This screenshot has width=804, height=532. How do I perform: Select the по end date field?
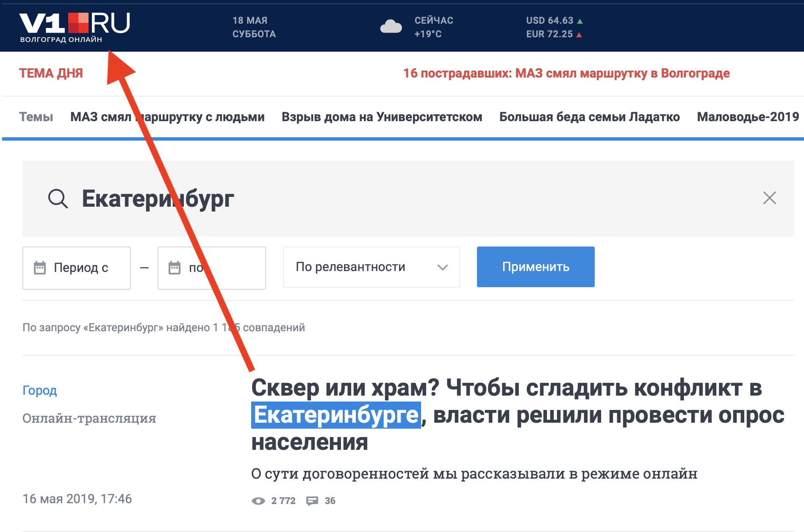pyautogui.click(x=211, y=268)
